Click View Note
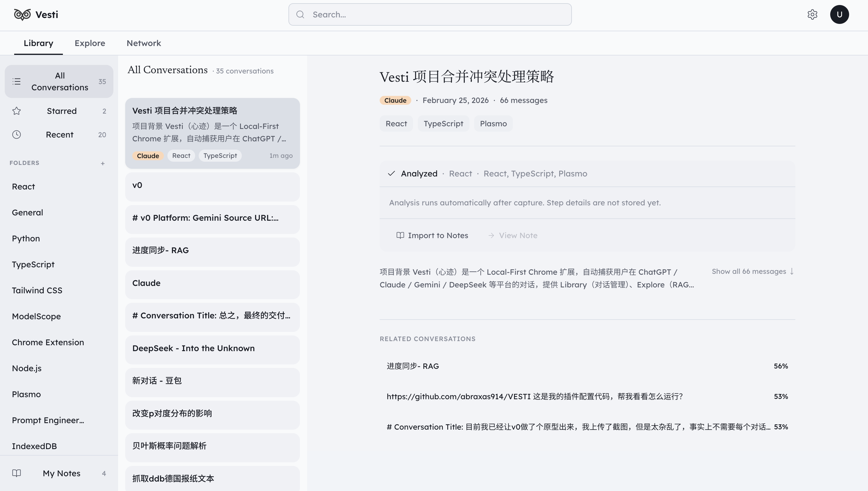Image resolution: width=868 pixels, height=491 pixels. (x=513, y=235)
